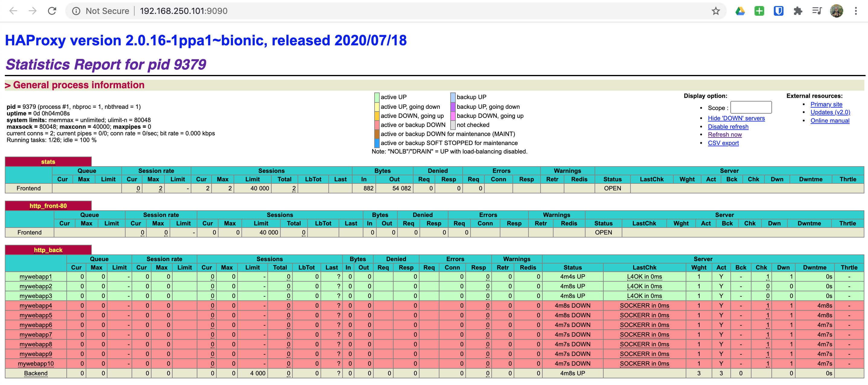Click Frontend label in stats table
Viewport: 868px width, 385px height.
click(x=29, y=188)
